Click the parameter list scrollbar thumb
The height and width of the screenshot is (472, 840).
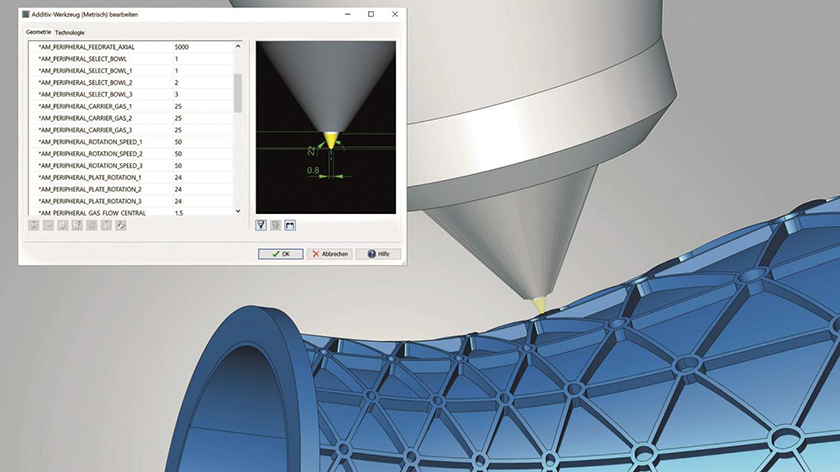238,92
